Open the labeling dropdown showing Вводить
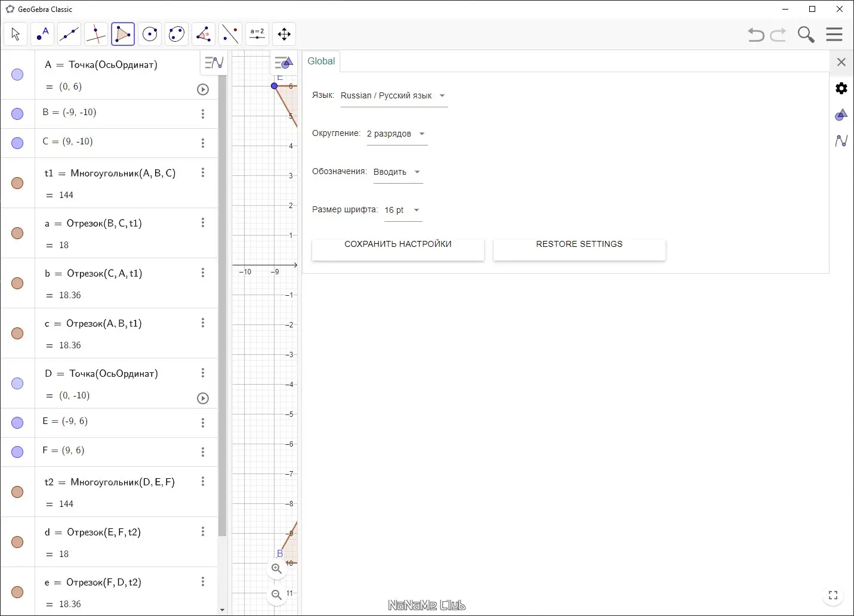 pyautogui.click(x=398, y=172)
